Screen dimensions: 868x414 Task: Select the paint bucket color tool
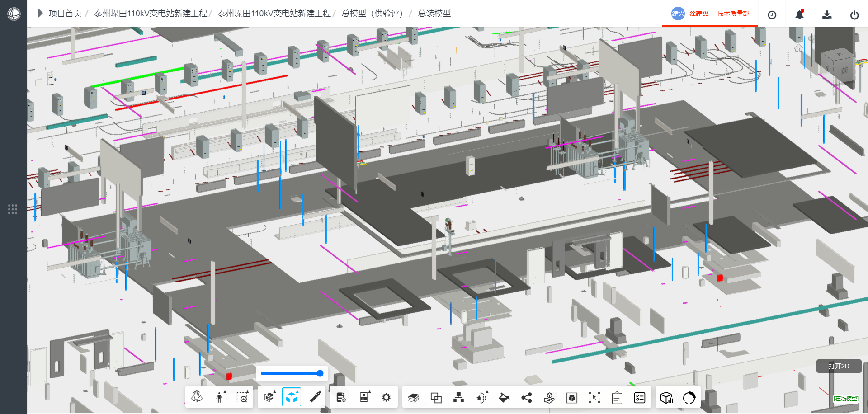pos(504,398)
